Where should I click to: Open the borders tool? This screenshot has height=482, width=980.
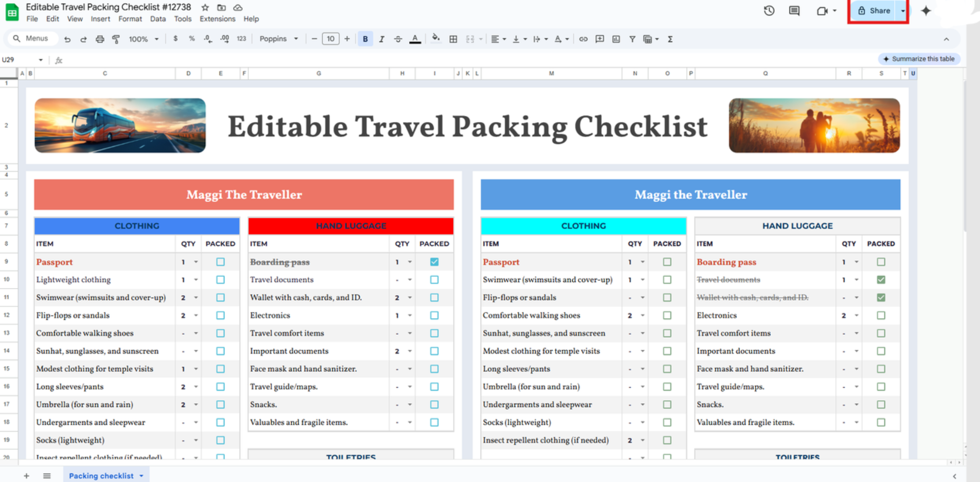pos(453,39)
